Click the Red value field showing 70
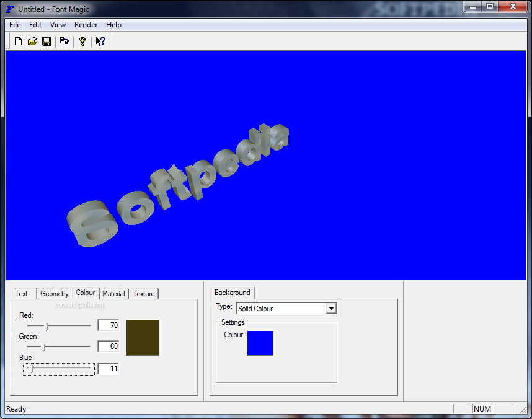The image size is (532, 419). pyautogui.click(x=109, y=325)
